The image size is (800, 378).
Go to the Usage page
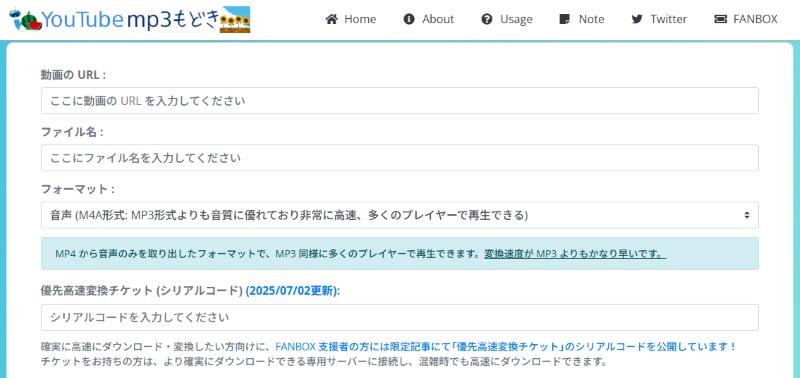point(507,19)
